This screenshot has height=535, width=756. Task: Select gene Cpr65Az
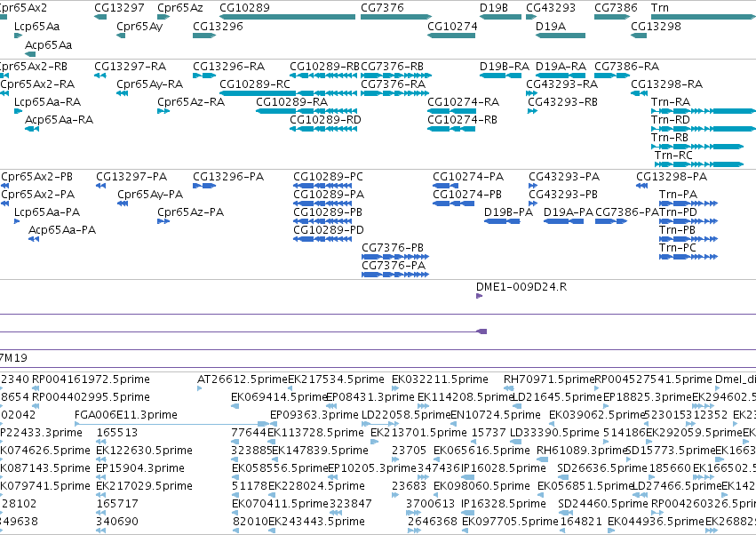tap(163, 17)
